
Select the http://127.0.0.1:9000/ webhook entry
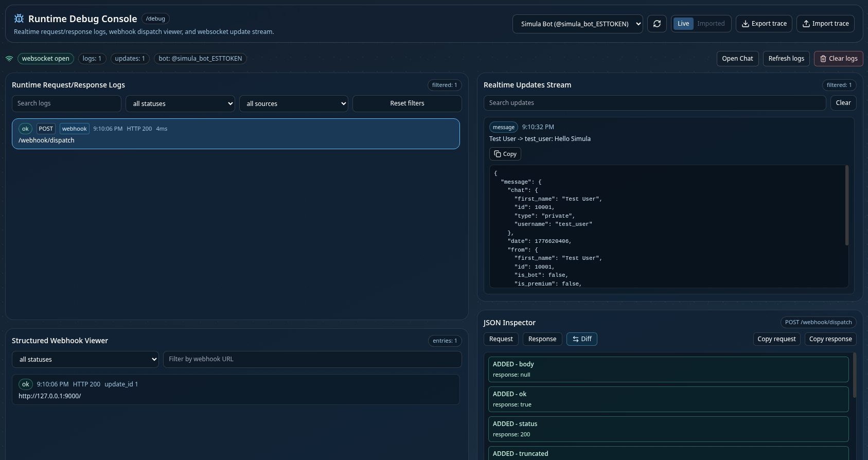[x=236, y=390]
